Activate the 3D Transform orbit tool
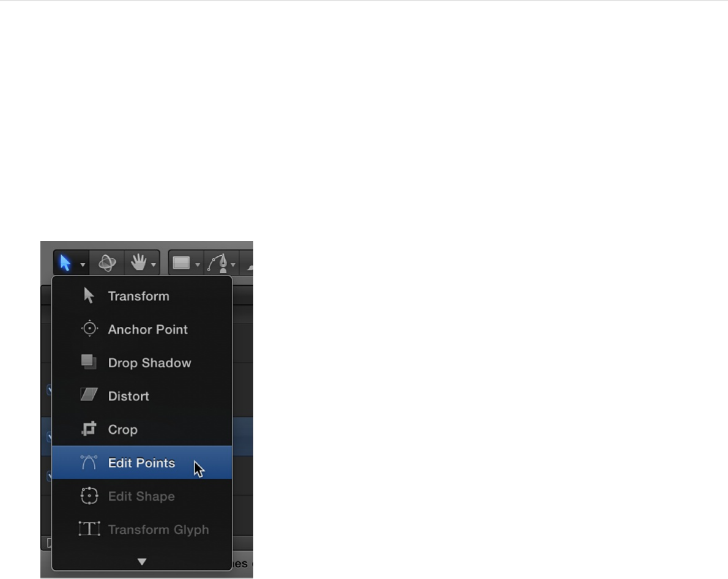This screenshot has width=728, height=579. click(x=107, y=263)
